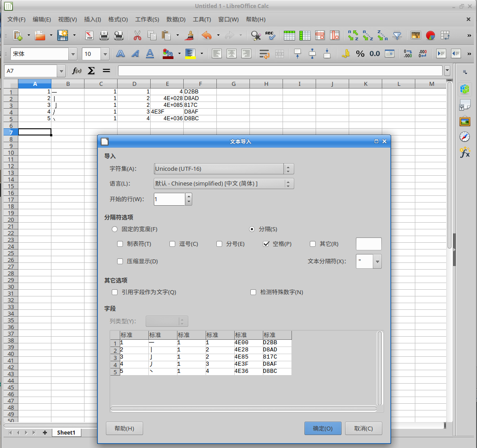477x448 pixels.
Task: Open sidebar Gallery picture icon
Action: pyautogui.click(x=464, y=122)
